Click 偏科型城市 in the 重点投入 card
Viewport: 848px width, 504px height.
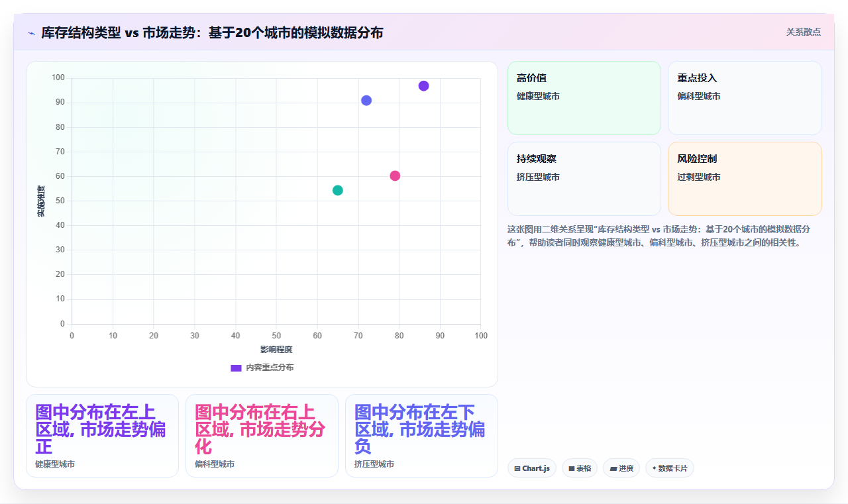click(699, 96)
